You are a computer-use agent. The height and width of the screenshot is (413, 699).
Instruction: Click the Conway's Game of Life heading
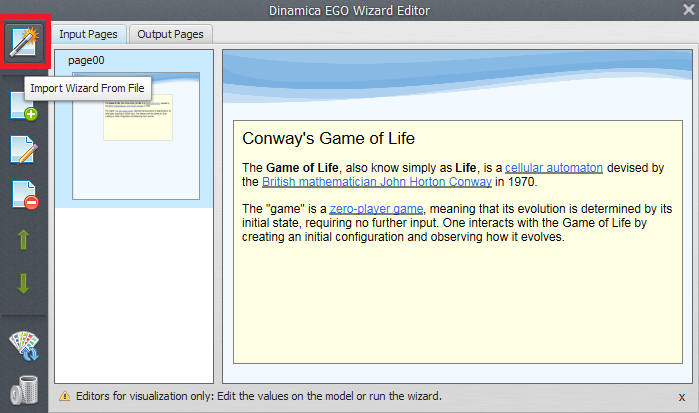(x=328, y=138)
